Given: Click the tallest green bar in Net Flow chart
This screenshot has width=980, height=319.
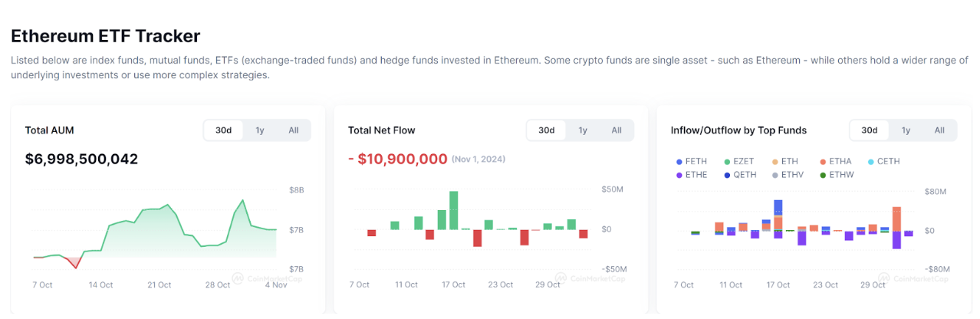Looking at the screenshot, I should [x=454, y=210].
